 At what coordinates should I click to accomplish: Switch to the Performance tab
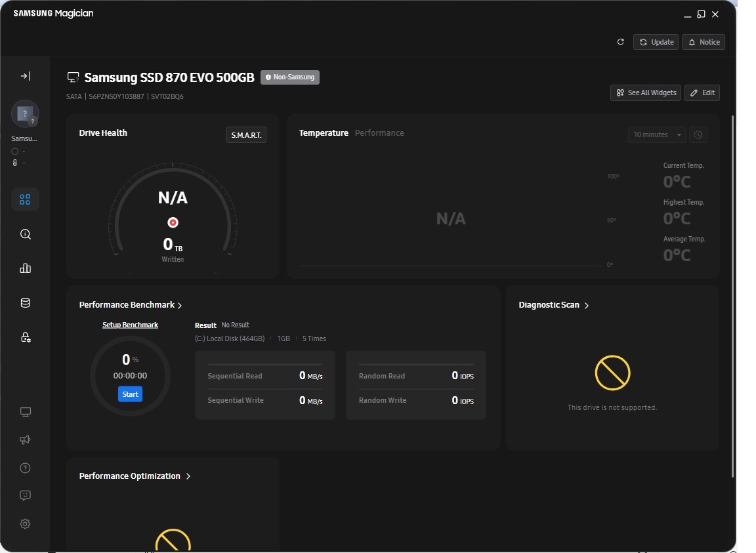pos(379,133)
